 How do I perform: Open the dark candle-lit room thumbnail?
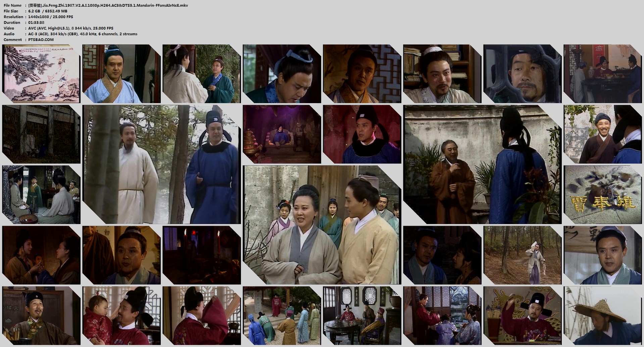click(x=202, y=255)
